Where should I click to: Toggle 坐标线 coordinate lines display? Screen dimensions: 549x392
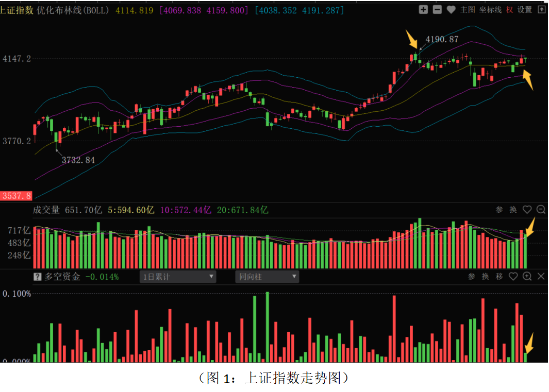click(490, 10)
